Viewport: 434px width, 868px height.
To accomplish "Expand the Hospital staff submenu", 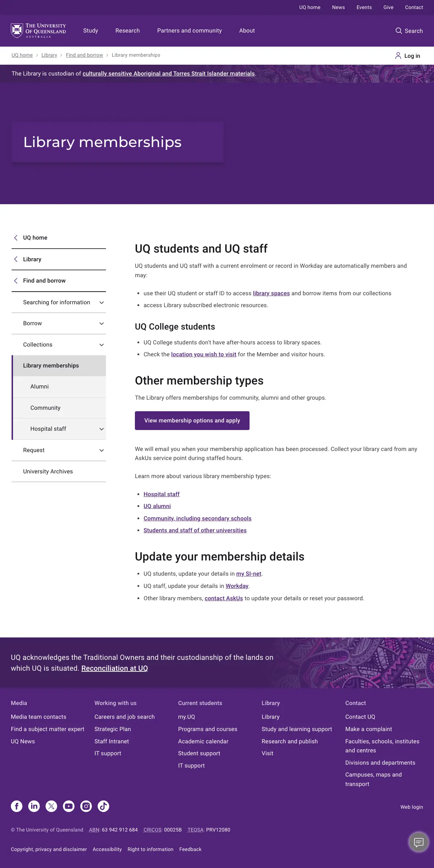I will tap(102, 429).
